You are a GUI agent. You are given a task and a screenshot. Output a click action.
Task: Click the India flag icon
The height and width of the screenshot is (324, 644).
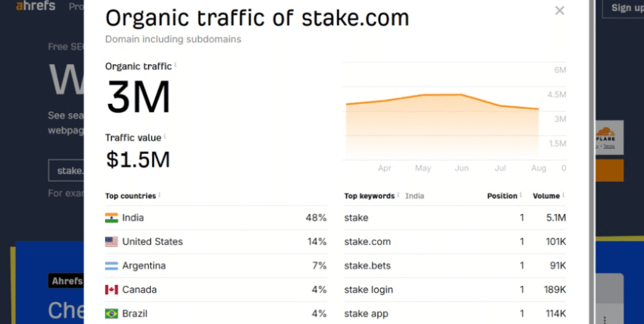(111, 218)
